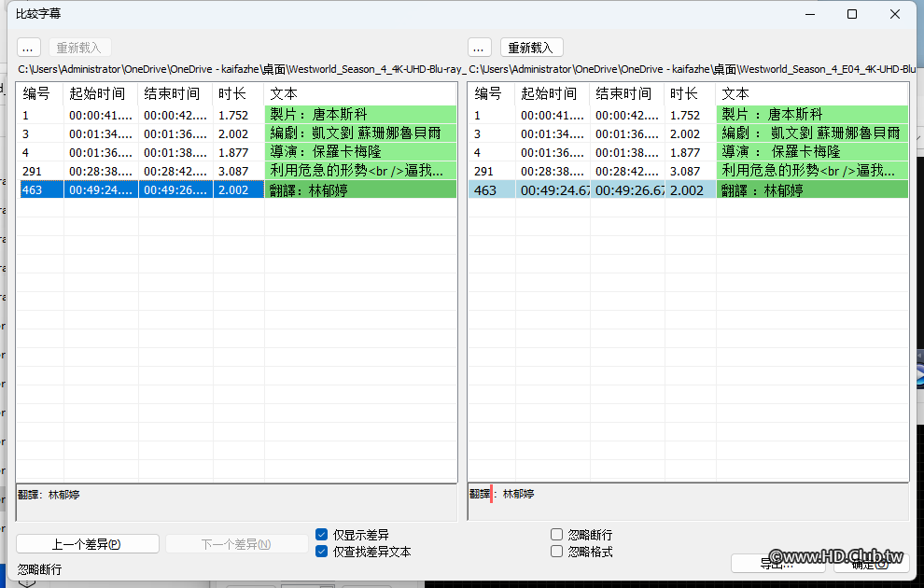Select left row 291 text 利用危急的形勢
924x588 pixels.
360,171
